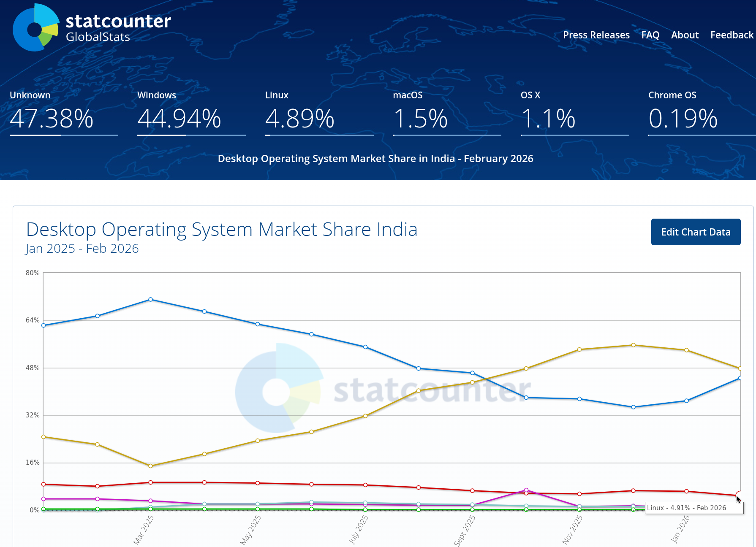Select the Linux 4.89% stat
The image size is (756, 547).
[x=319, y=113]
